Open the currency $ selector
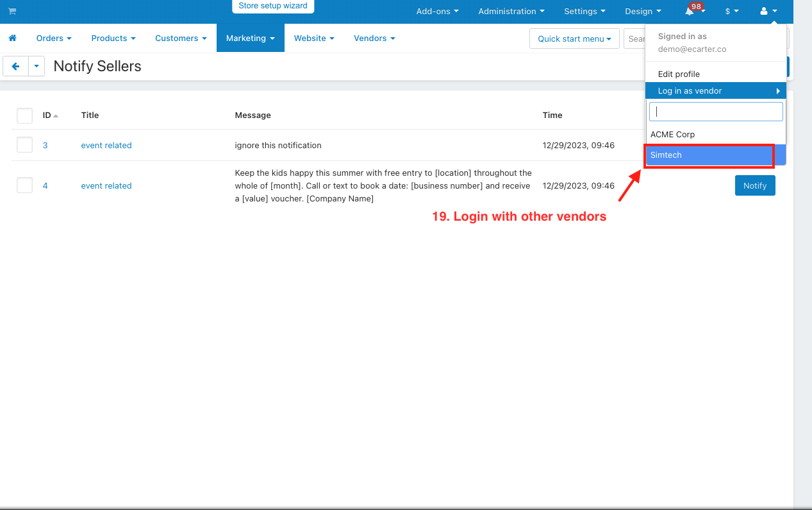812x510 pixels. click(732, 12)
